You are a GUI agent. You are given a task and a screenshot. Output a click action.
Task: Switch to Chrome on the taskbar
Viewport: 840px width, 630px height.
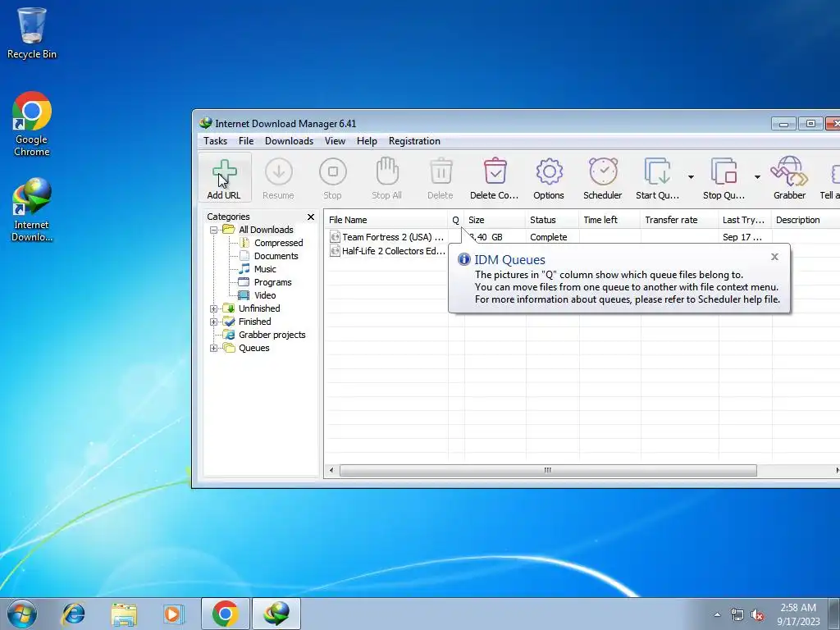(225, 614)
